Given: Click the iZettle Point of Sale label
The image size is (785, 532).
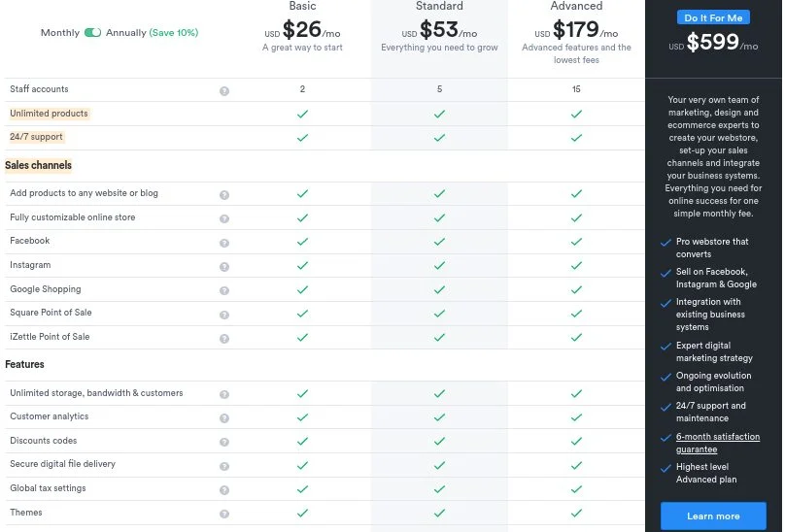Looking at the screenshot, I should coord(50,337).
